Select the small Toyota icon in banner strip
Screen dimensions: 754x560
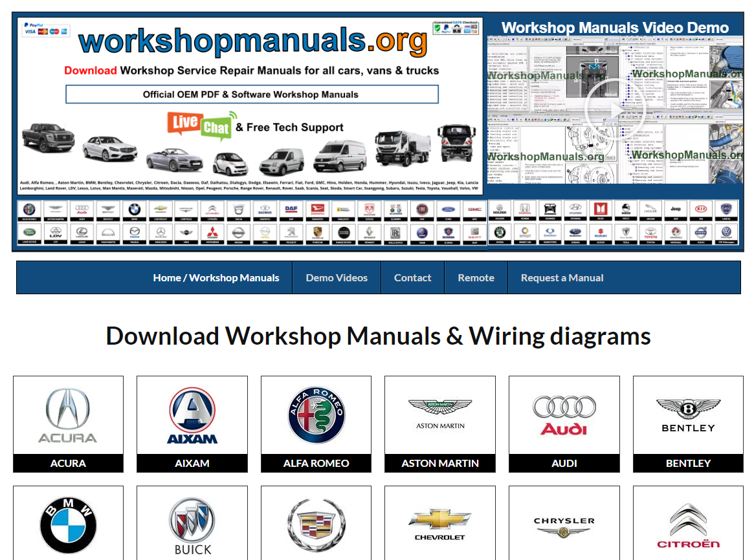click(650, 234)
